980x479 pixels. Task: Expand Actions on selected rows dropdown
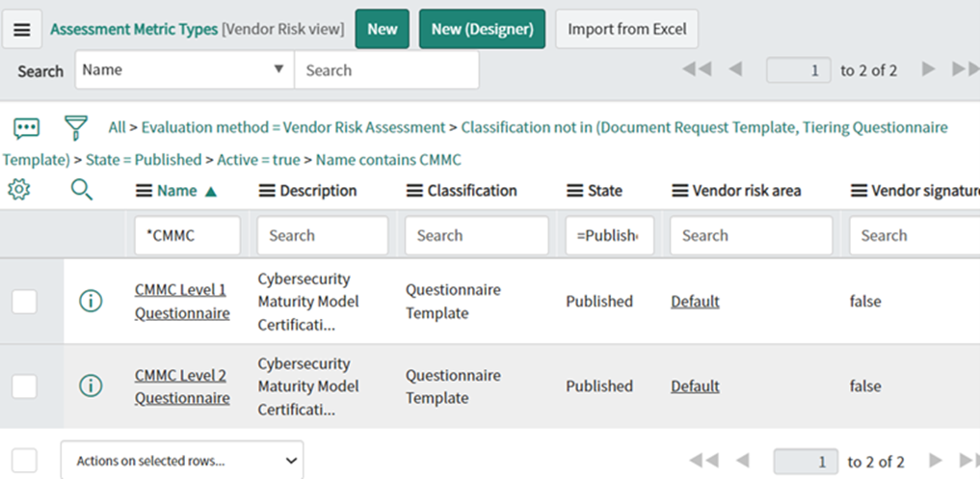pos(181,461)
